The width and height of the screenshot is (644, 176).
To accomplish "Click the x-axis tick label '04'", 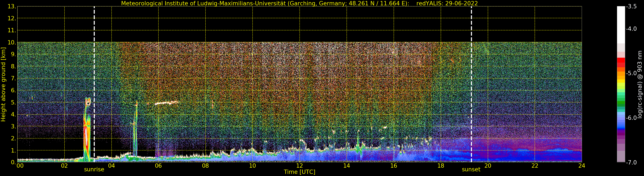I will 111,166.
